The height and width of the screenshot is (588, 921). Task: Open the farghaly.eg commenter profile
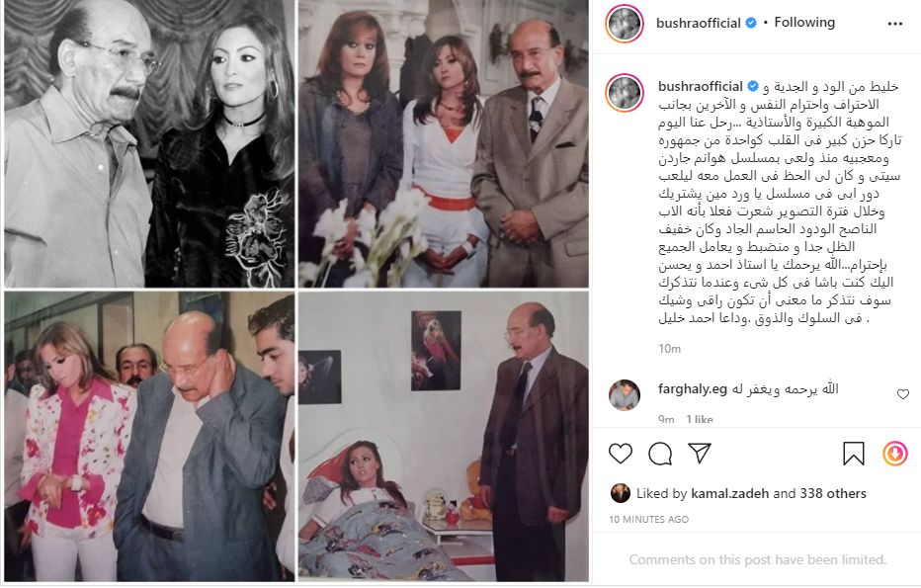point(693,388)
